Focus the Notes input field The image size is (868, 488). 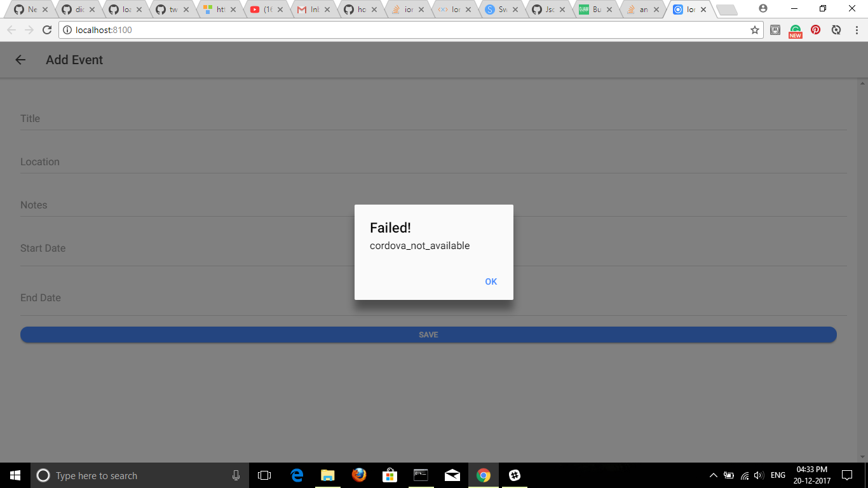[x=433, y=205]
